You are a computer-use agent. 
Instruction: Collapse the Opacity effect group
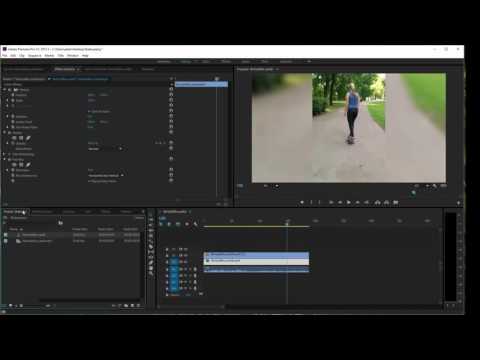[x=5, y=132]
